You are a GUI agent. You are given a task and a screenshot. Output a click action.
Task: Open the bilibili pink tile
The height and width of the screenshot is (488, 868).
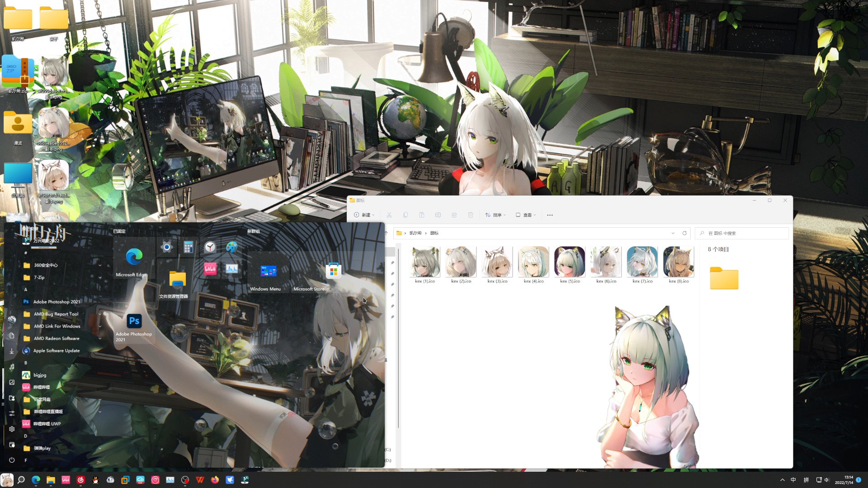(210, 269)
